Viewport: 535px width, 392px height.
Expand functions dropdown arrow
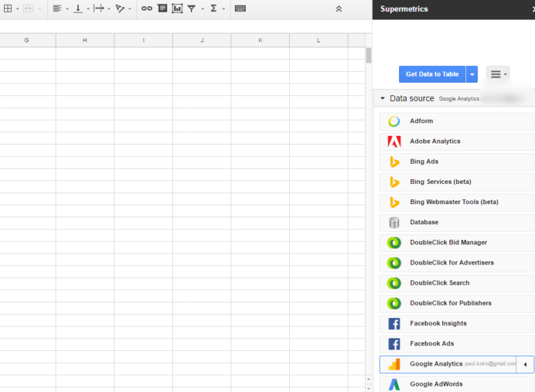point(224,9)
